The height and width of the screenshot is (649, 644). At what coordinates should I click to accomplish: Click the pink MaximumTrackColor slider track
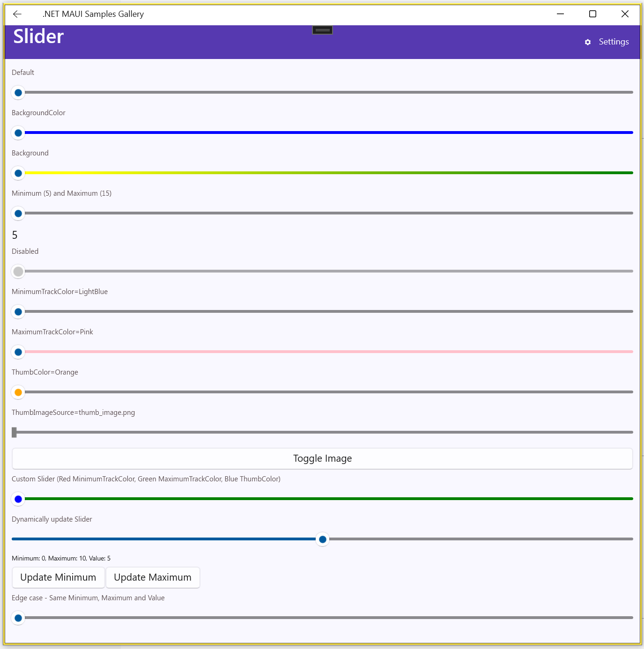coord(328,352)
